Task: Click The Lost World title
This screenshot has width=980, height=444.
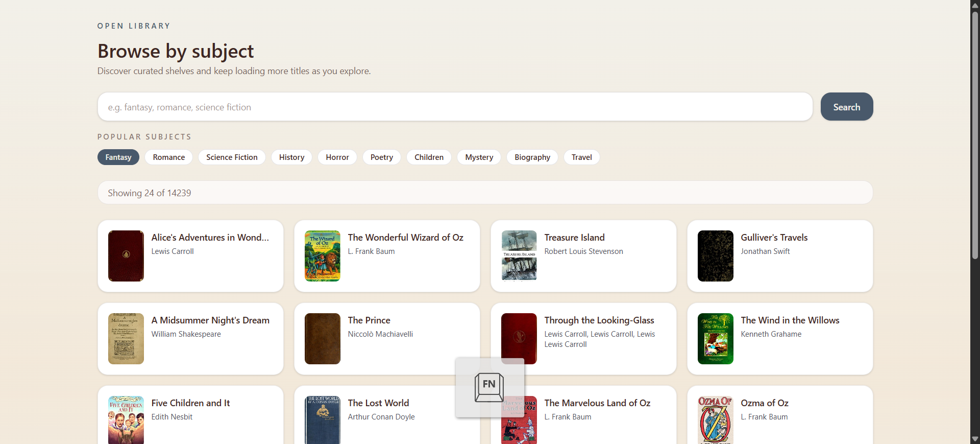Action: 379,403
